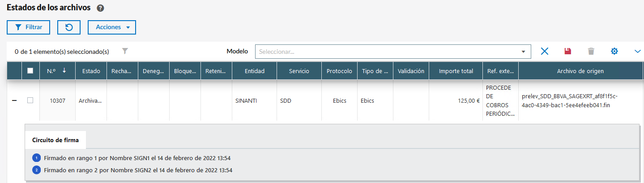Save the model with the red disk icon

(x=568, y=51)
